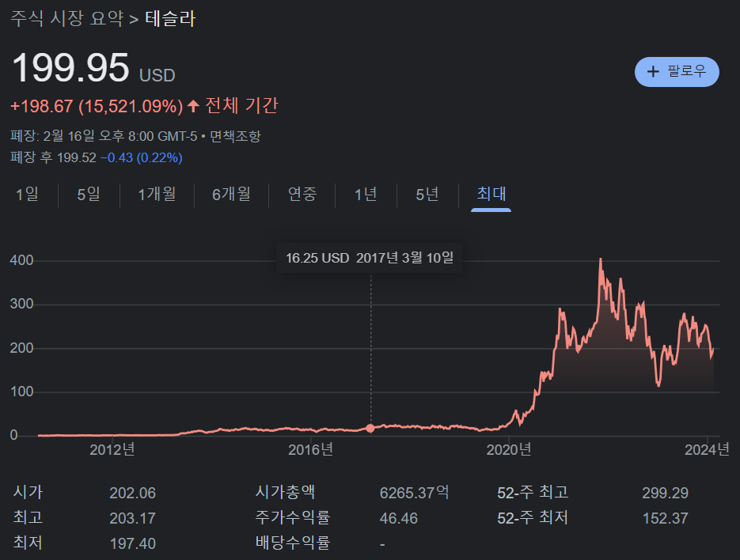Select the 5년 range tab
This screenshot has height=560, width=740.
427,194
